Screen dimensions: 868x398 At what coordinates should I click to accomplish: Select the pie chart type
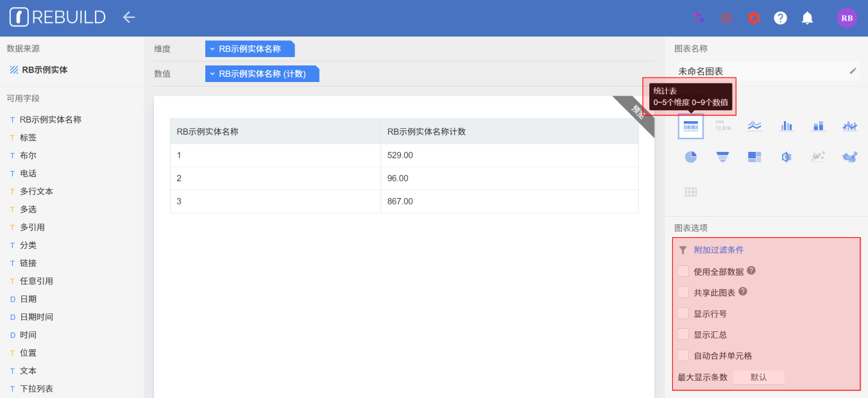691,157
